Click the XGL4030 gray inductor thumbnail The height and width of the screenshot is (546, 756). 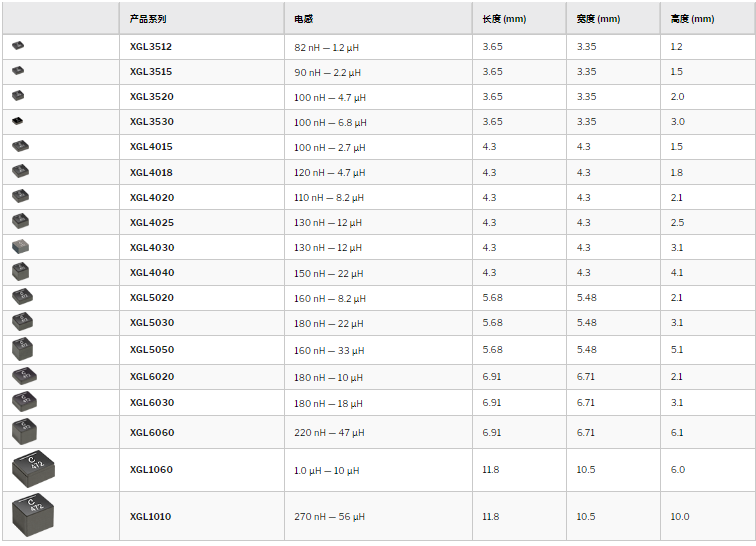click(x=20, y=247)
